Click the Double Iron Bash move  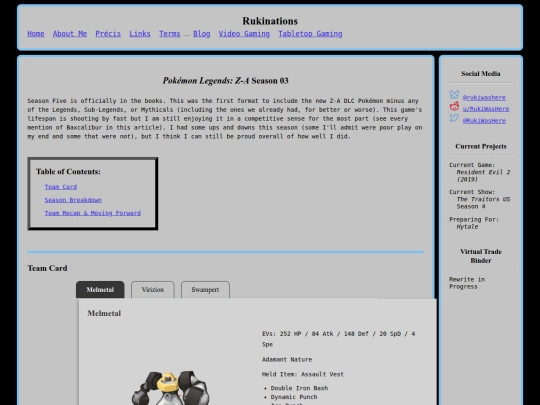299,388
